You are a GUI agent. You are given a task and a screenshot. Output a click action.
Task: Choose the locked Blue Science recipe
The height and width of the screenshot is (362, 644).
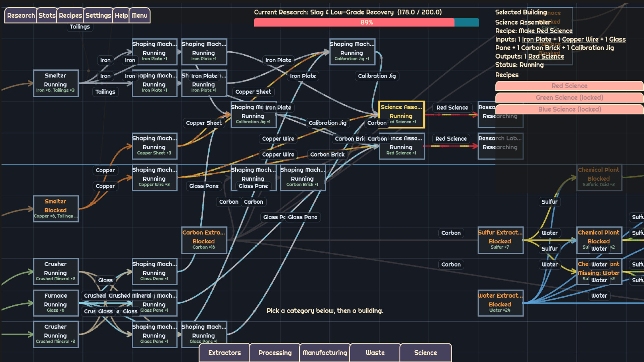569,109
